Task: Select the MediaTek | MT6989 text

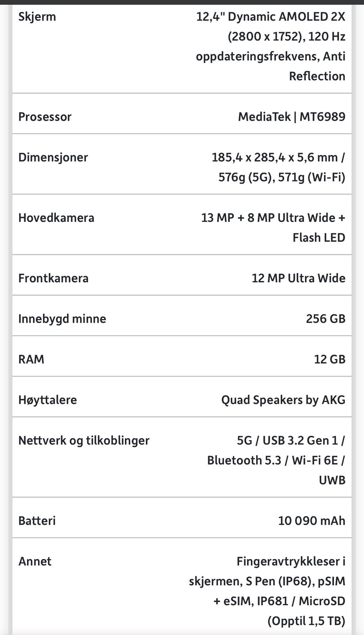Action: (291, 117)
